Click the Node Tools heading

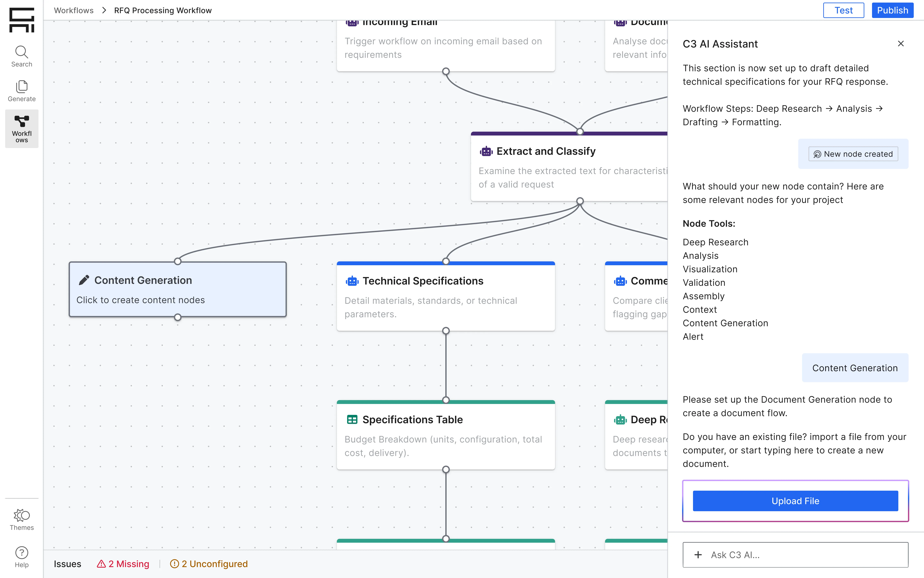[x=709, y=224]
